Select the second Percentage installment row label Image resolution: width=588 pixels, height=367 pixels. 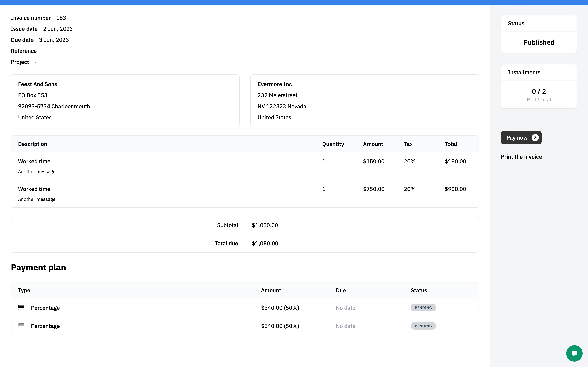[45, 326]
